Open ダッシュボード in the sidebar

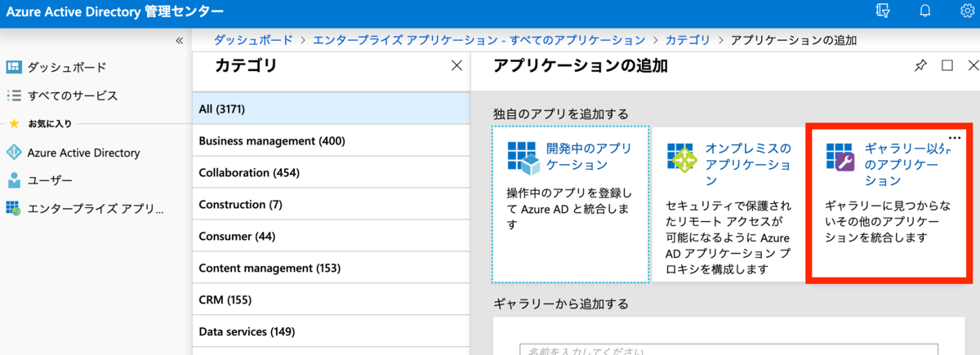(67, 68)
